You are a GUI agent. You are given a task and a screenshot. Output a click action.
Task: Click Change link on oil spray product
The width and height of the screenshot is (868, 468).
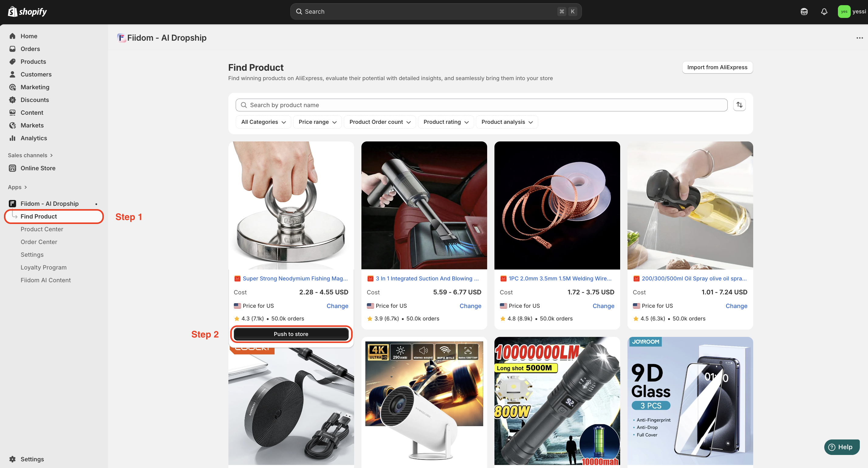pos(736,306)
